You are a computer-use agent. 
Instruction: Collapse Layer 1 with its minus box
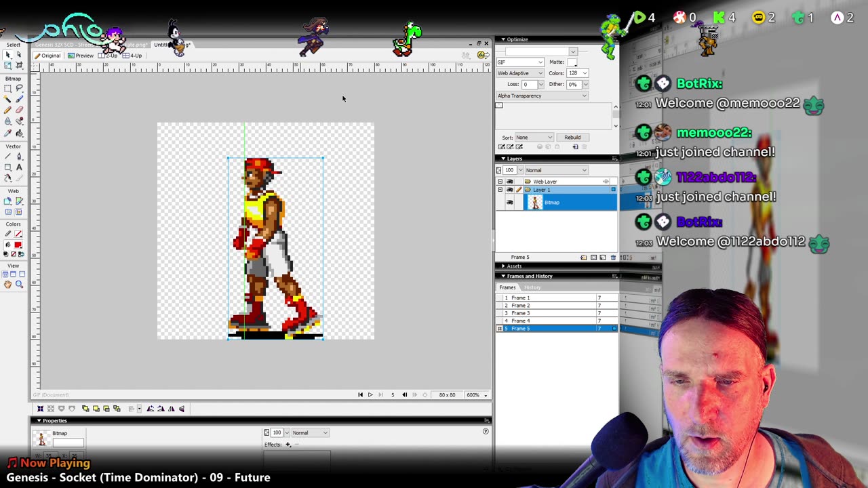pyautogui.click(x=500, y=190)
